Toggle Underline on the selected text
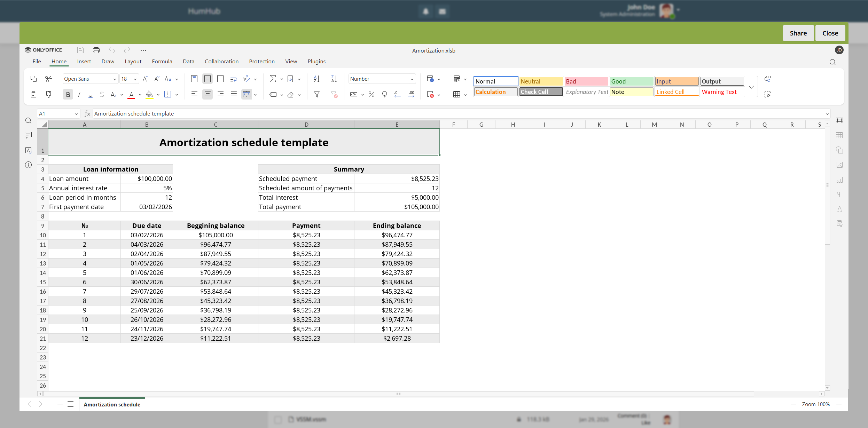 (90, 94)
